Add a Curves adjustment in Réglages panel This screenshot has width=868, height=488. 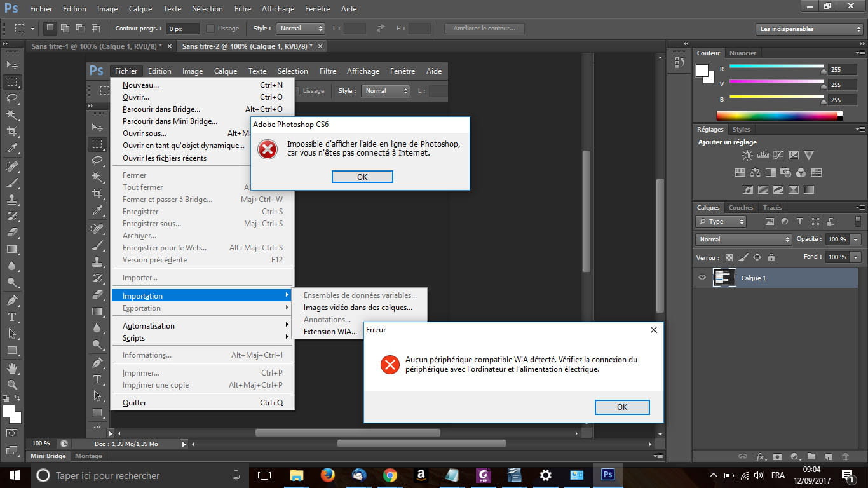[778, 156]
